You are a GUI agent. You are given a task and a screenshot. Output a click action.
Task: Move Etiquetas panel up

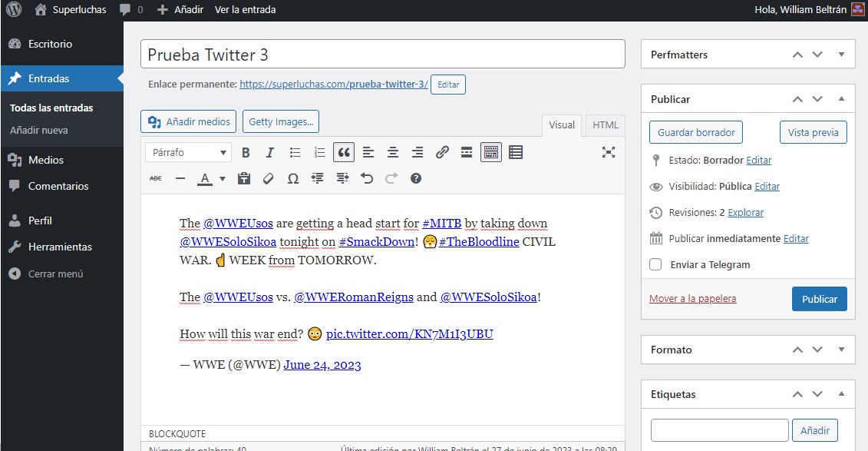[x=797, y=394]
